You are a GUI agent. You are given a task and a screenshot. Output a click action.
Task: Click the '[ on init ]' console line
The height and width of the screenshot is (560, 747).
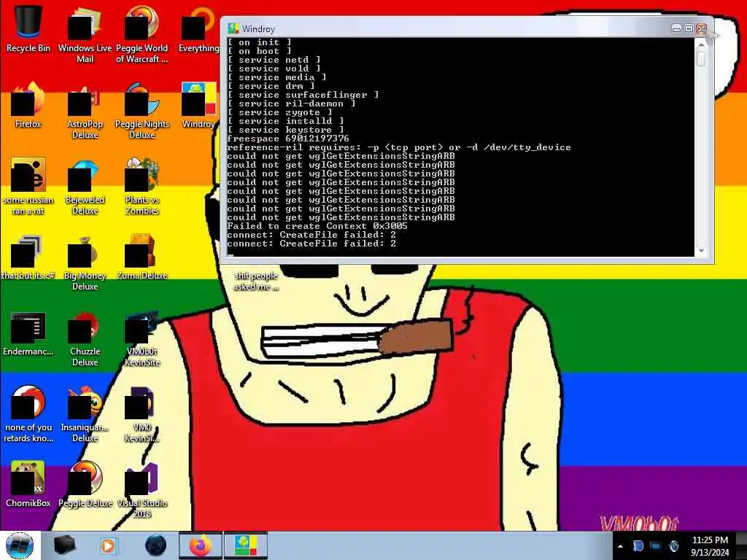[259, 42]
